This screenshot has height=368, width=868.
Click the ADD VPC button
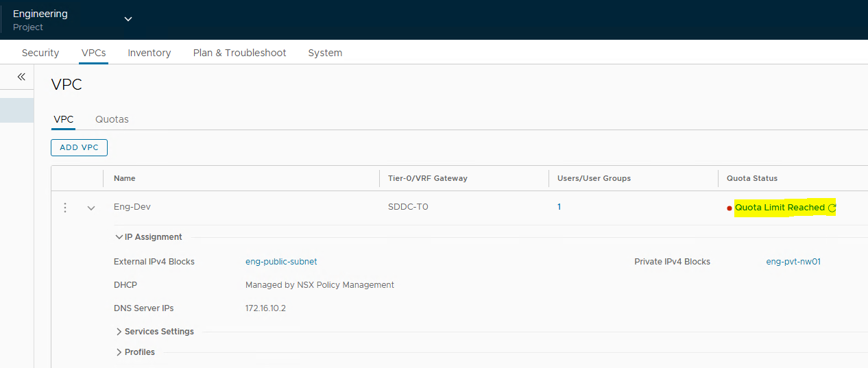[79, 147]
